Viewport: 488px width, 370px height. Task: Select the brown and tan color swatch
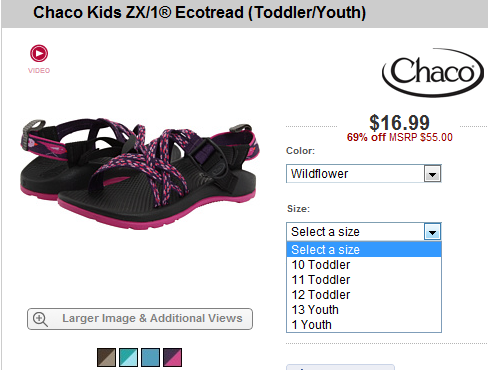(107, 357)
